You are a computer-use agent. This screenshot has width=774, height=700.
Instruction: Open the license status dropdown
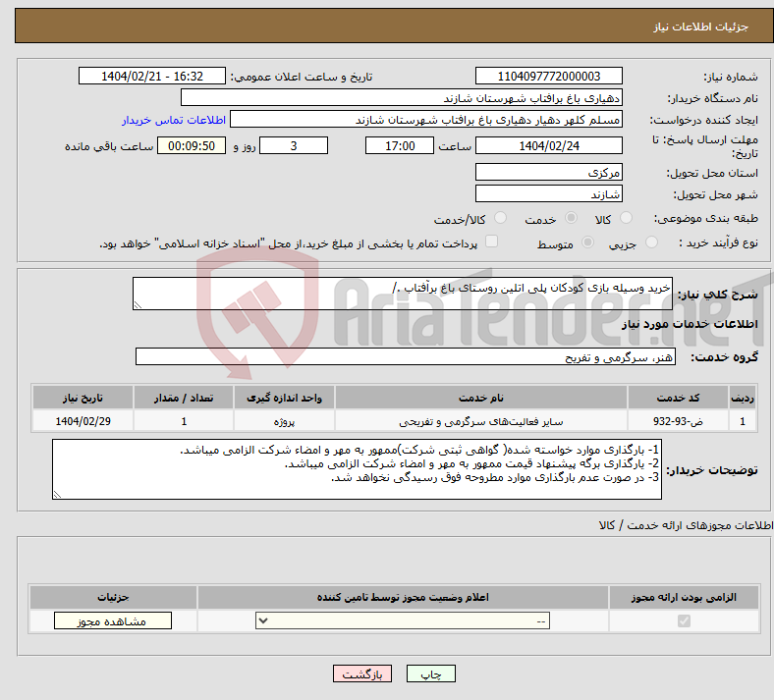[403, 620]
